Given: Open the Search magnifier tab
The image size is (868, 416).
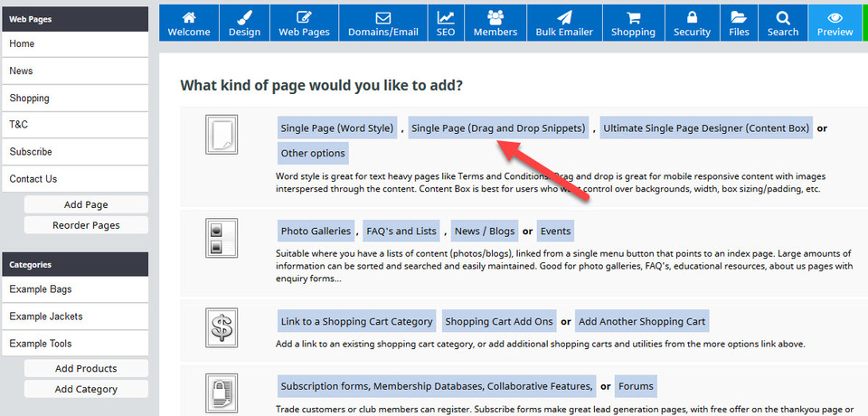Looking at the screenshot, I should 783,24.
